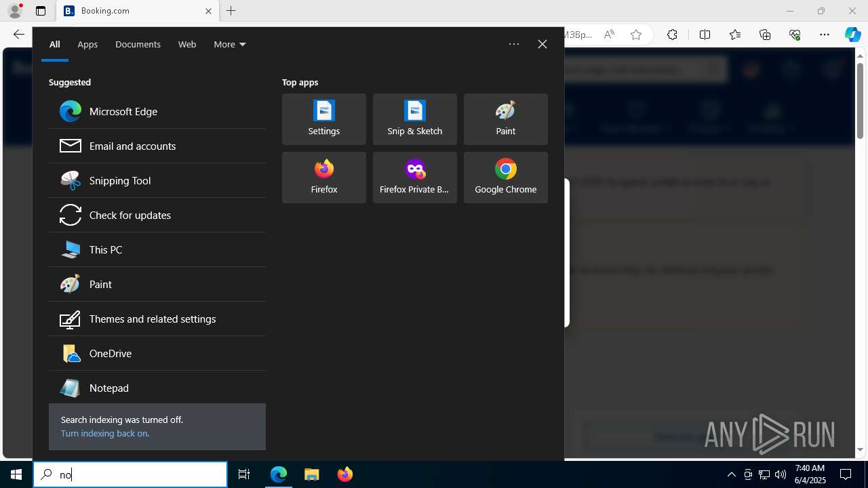
Task: Open Paint tile in Top apps
Action: 506,119
